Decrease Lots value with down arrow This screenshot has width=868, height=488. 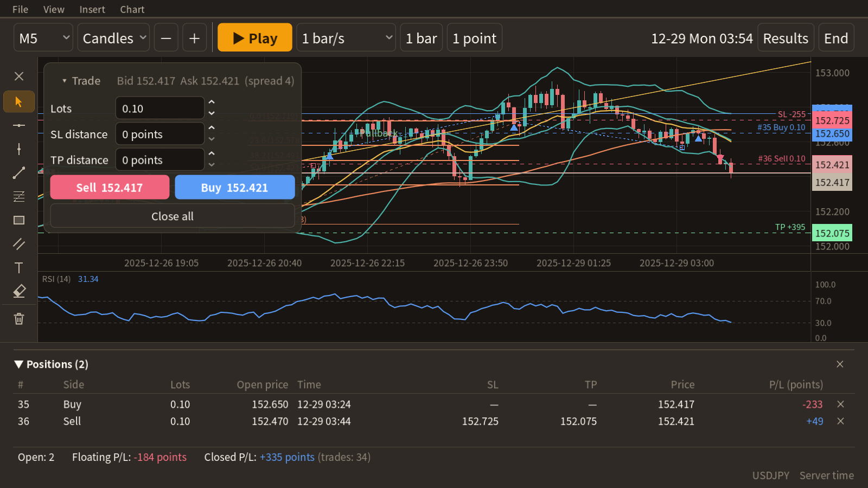point(212,113)
